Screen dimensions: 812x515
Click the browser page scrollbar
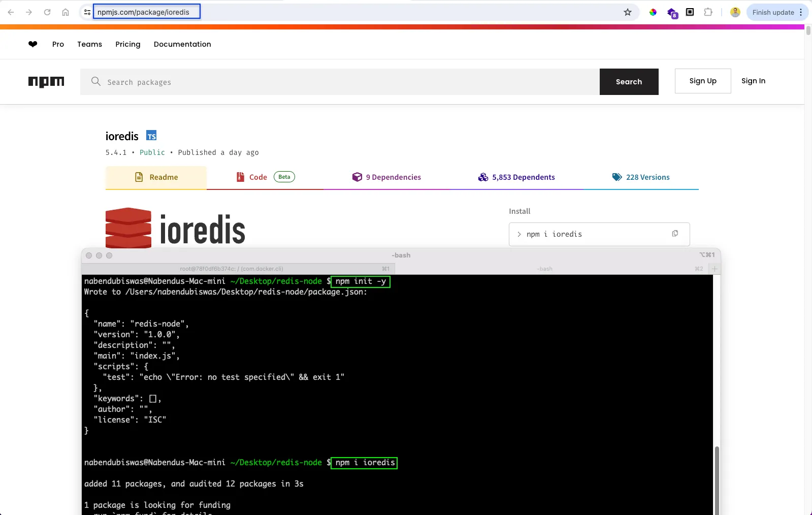point(808,30)
